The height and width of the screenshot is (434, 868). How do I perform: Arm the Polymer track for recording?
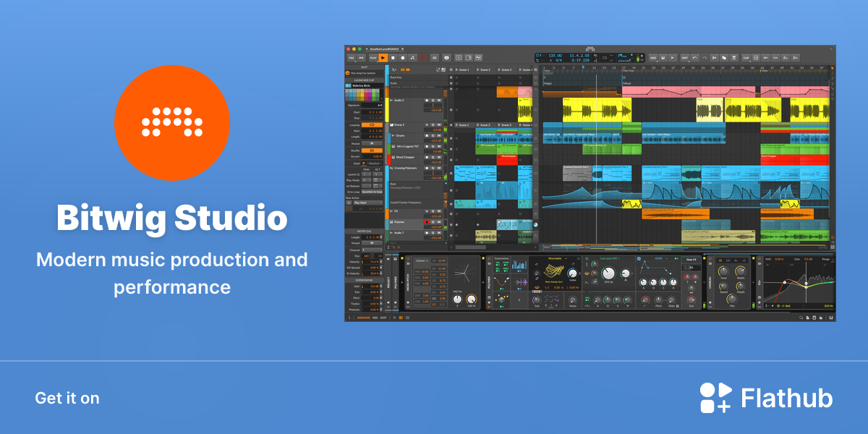[x=427, y=222]
